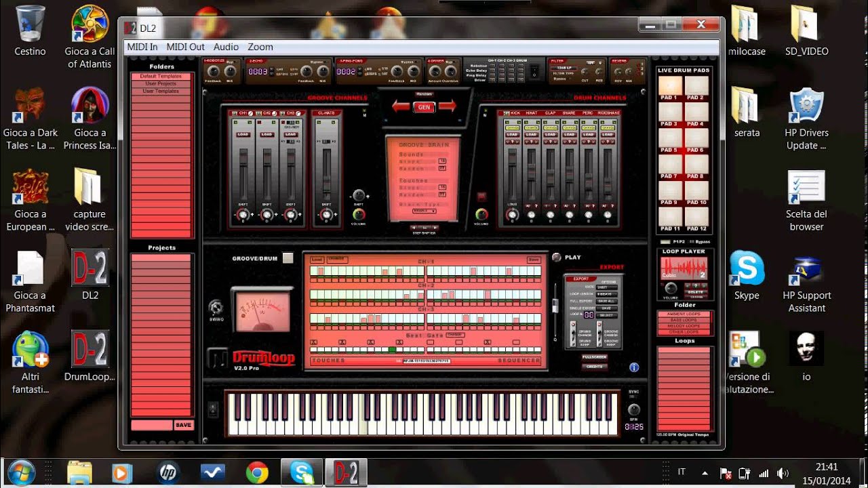Hit live drum PAD 1
Viewport: 868px width, 488px height.
[670, 85]
